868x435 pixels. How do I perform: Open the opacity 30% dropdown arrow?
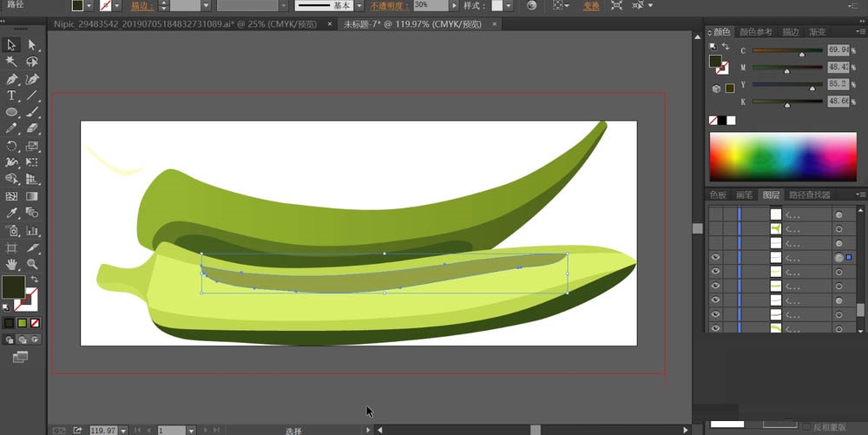454,5
